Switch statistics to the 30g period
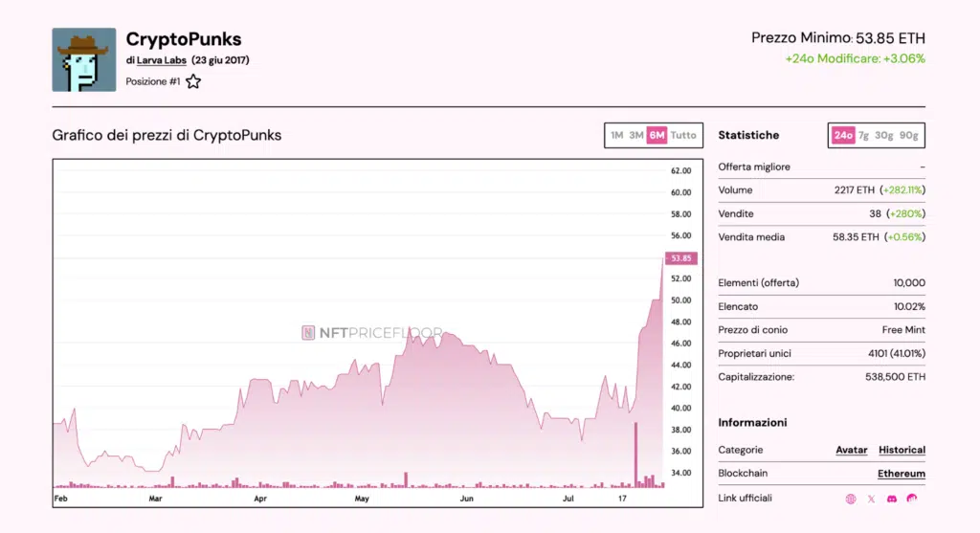 (883, 136)
